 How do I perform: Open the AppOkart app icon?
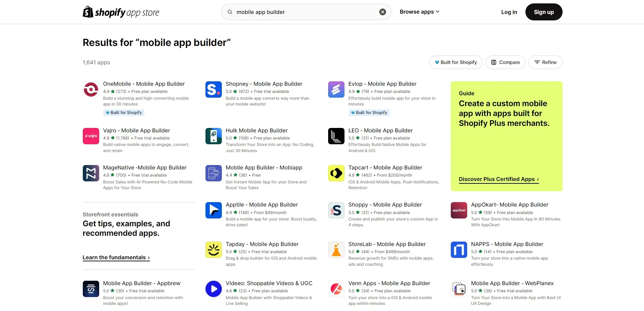[x=459, y=210]
